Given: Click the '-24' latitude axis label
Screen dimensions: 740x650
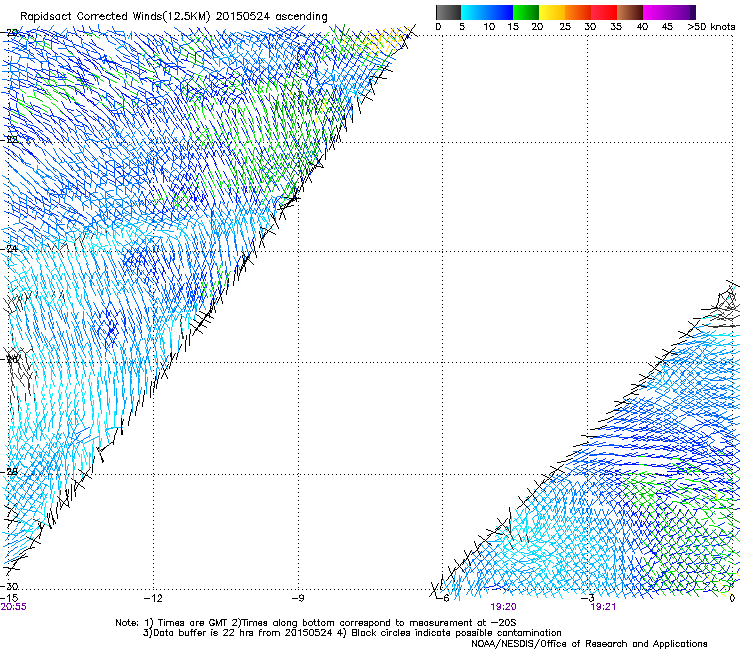Looking at the screenshot, I should tap(9, 248).
